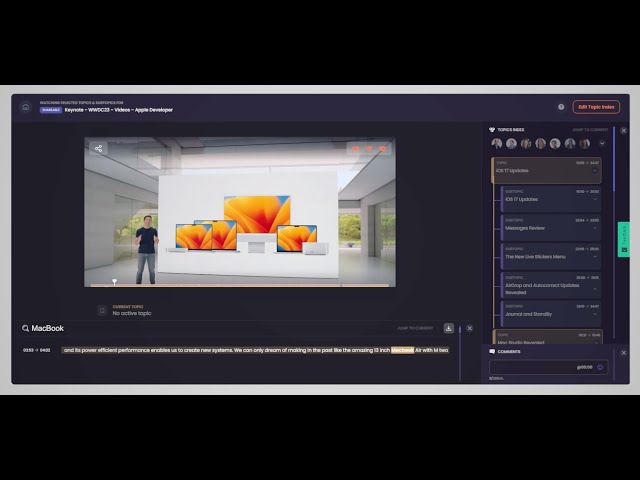Expand AirDrop and Autocorrect Updates chevron
640x480 pixels.
[x=595, y=289]
